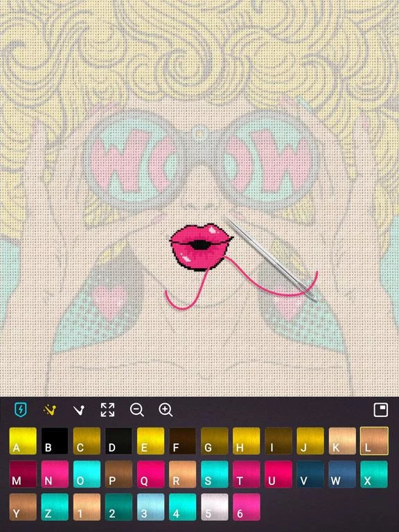Zoom in with the plus magnifier
This screenshot has width=399, height=532.
click(166, 410)
